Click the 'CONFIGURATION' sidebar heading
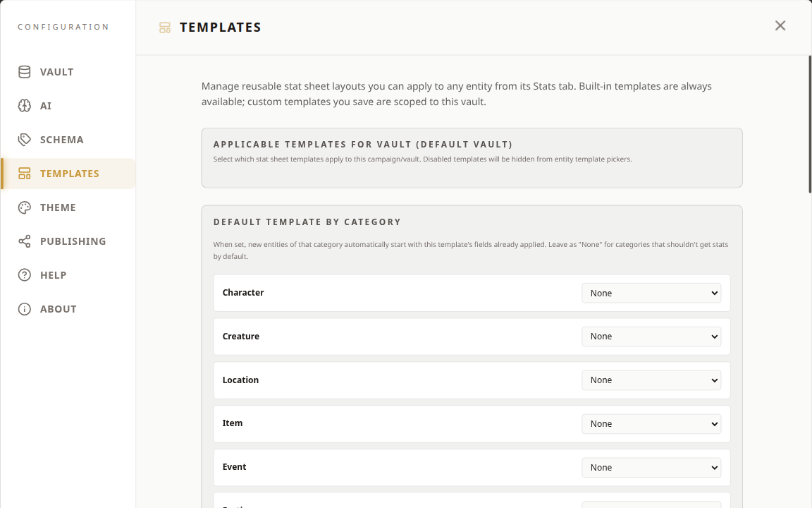Screen dimensions: 812x508 point(63,27)
